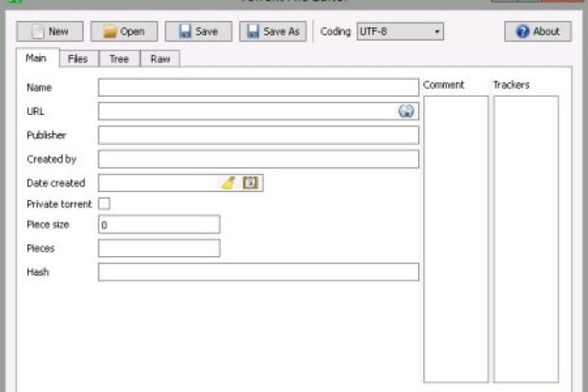
Task: Click the Hash field
Action: tap(259, 272)
